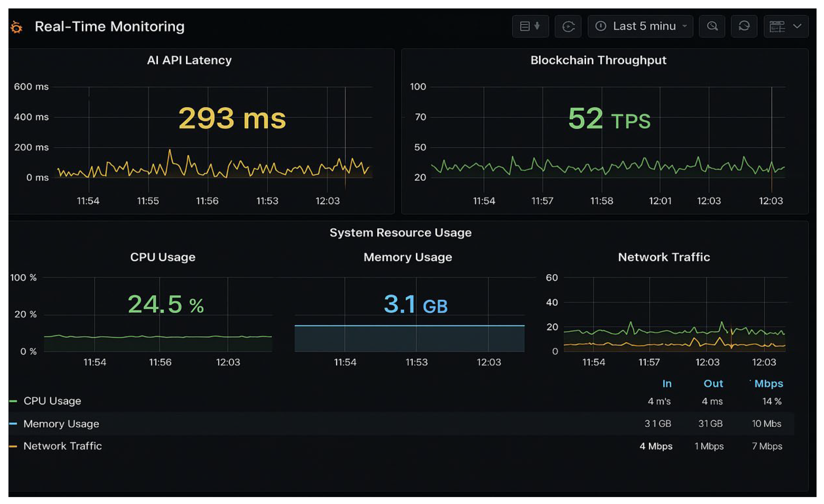Toggle CPU Usage series in legend
Screen dimensions: 824x504
click(52, 401)
